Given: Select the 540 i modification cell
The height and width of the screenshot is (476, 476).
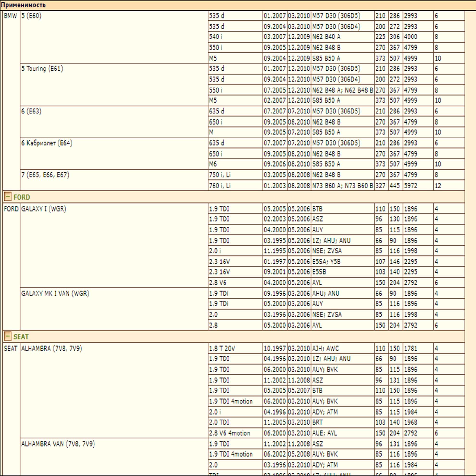Looking at the screenshot, I should (x=216, y=37).
